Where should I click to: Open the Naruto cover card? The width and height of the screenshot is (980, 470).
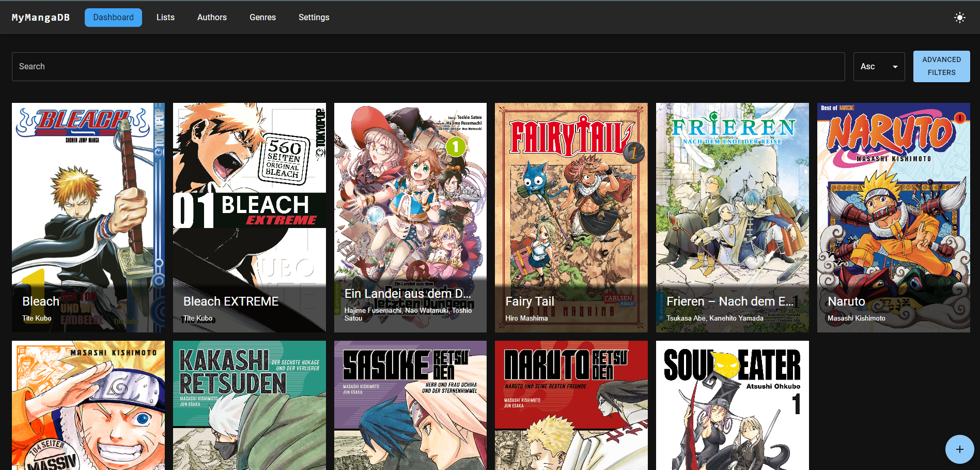[x=894, y=218]
